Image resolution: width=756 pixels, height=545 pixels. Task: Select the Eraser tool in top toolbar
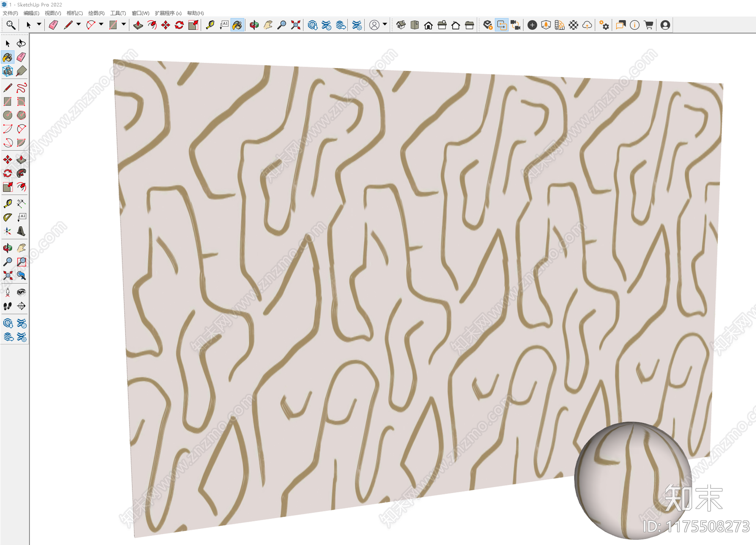[53, 25]
